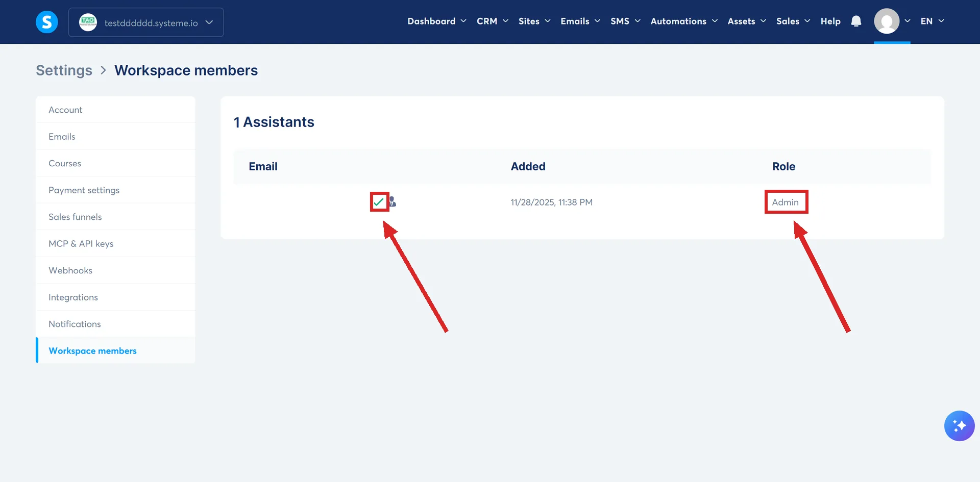Open the notifications bell
Viewport: 980px width, 482px height.
pos(856,21)
